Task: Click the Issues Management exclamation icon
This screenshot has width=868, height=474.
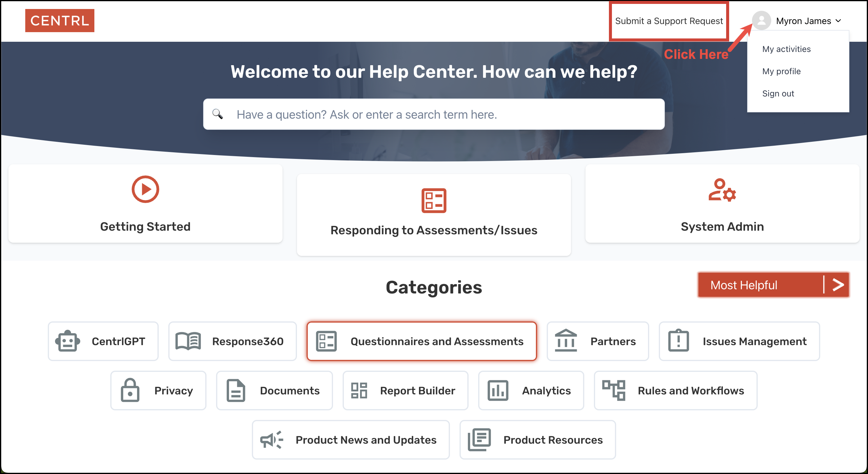Action: tap(678, 340)
